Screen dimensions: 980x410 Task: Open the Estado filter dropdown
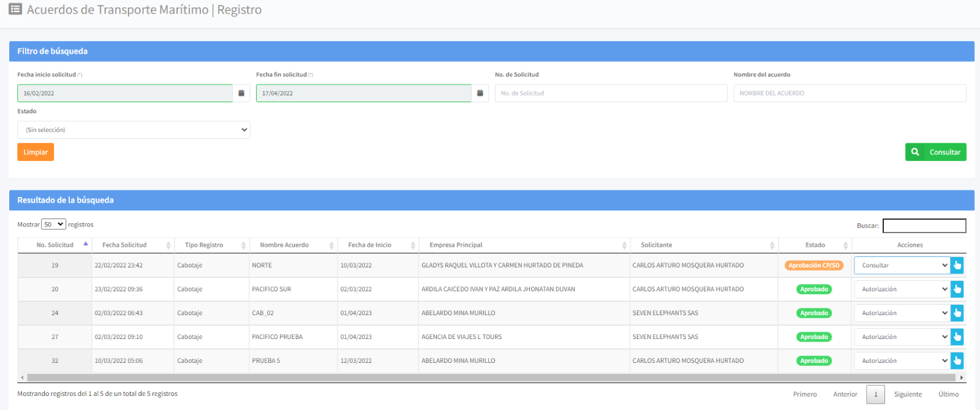[134, 130]
